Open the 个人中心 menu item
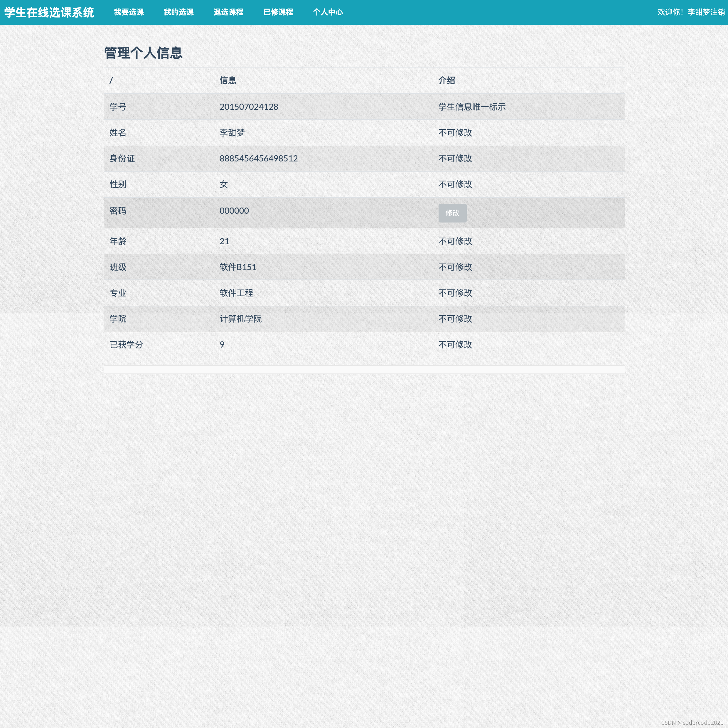Image resolution: width=728 pixels, height=728 pixels. tap(328, 12)
